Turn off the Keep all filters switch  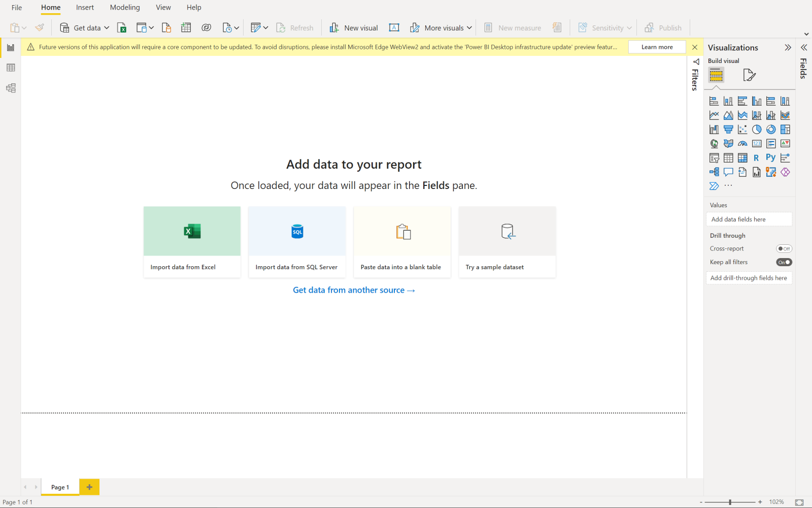pos(784,262)
